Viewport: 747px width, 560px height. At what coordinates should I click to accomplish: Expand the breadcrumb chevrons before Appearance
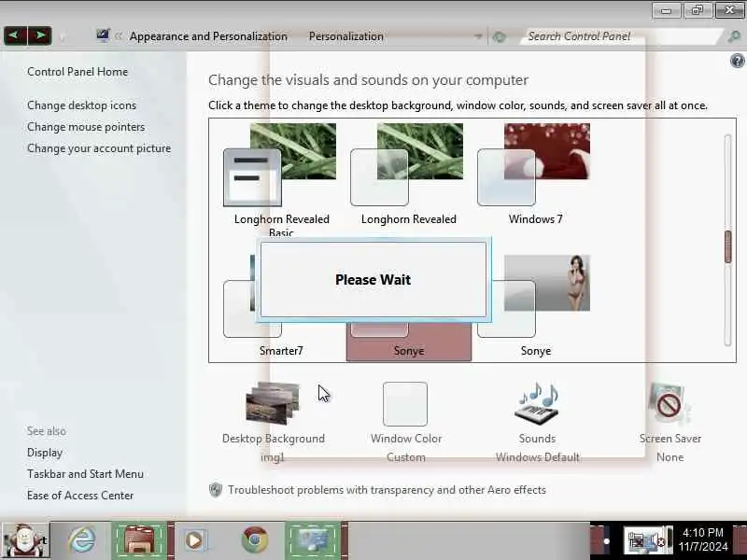pyautogui.click(x=119, y=36)
